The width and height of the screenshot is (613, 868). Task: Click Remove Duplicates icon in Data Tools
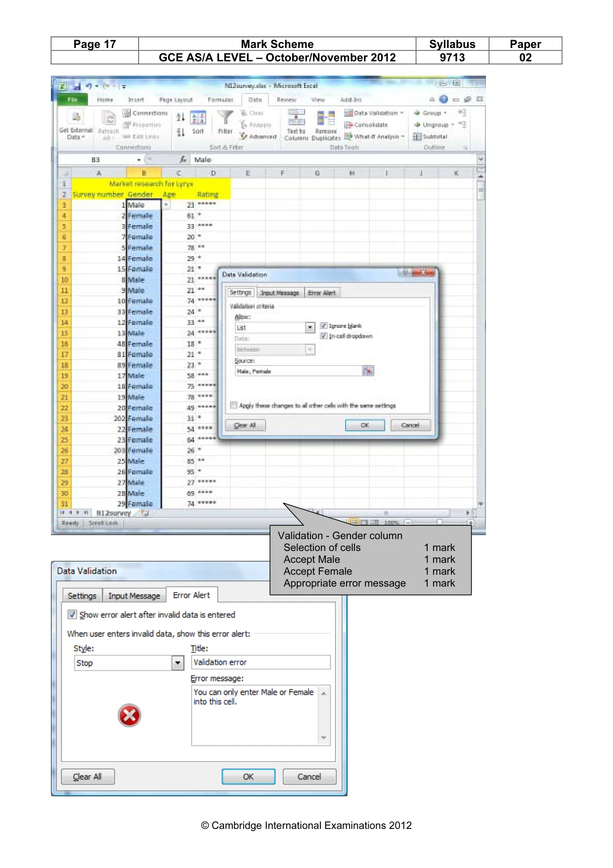[326, 118]
